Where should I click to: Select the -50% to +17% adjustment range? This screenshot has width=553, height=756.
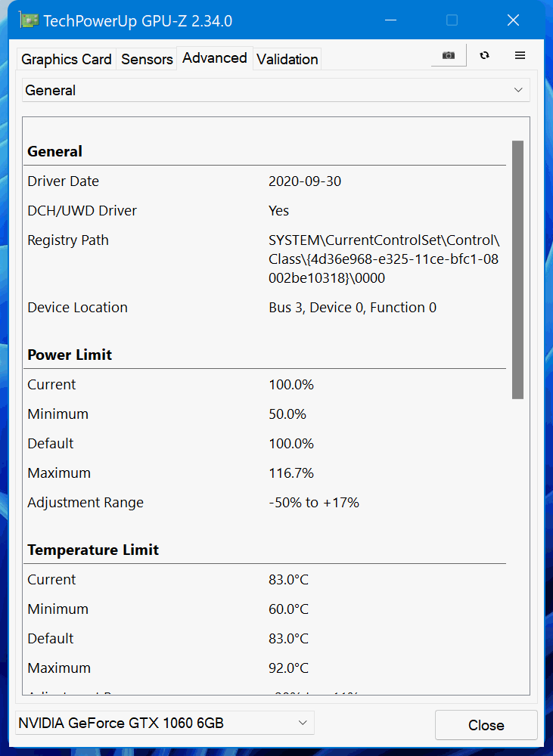314,503
